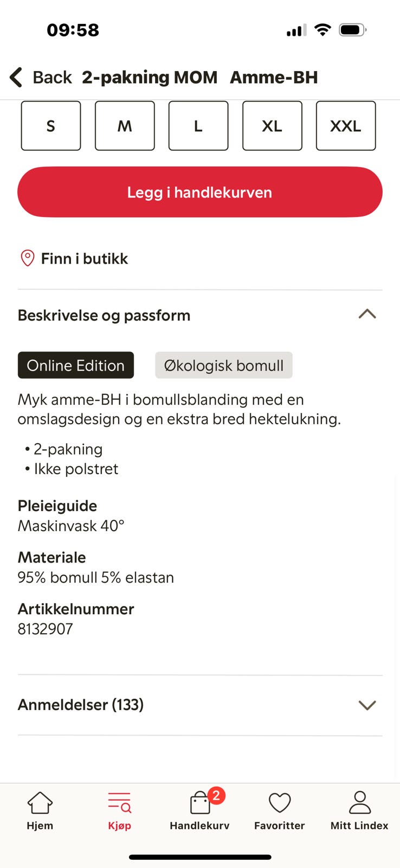Screen dimensions: 400x868
Task: Expand the Anmeldelser (133) reviews section
Action: 367,705
